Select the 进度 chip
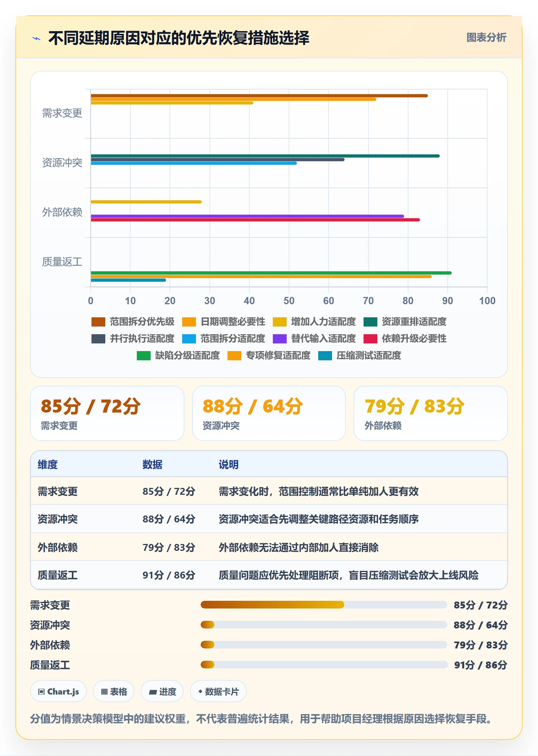Viewport: 538px width, 756px height. [162, 691]
